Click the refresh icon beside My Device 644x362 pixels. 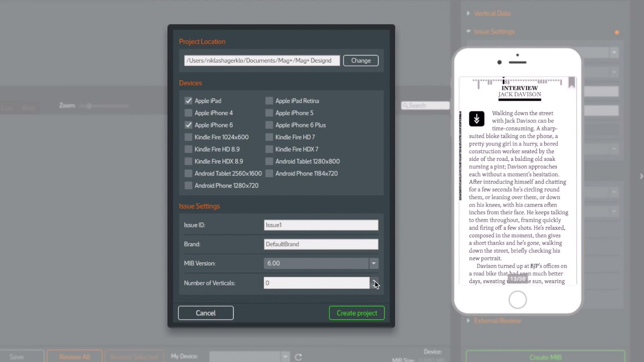click(x=298, y=357)
